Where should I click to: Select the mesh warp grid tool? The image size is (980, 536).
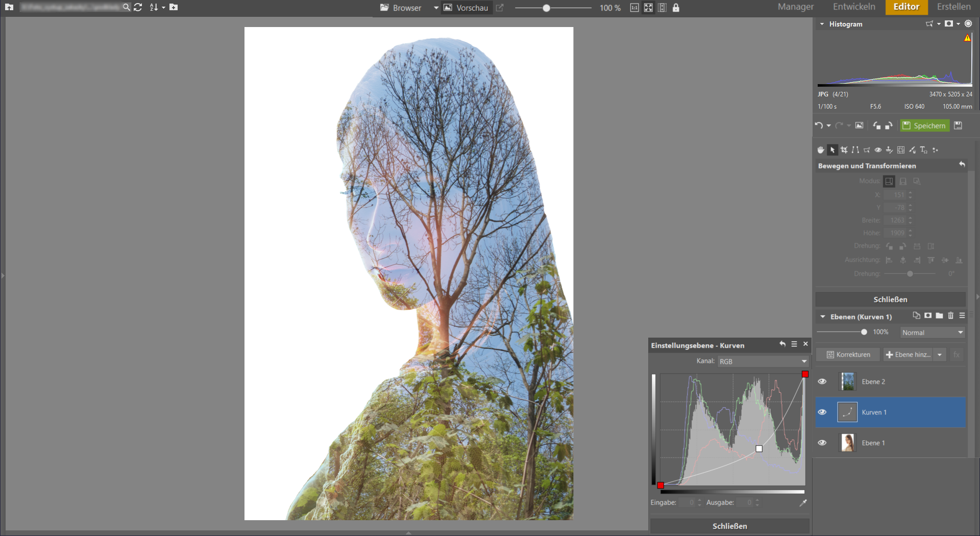click(901, 150)
